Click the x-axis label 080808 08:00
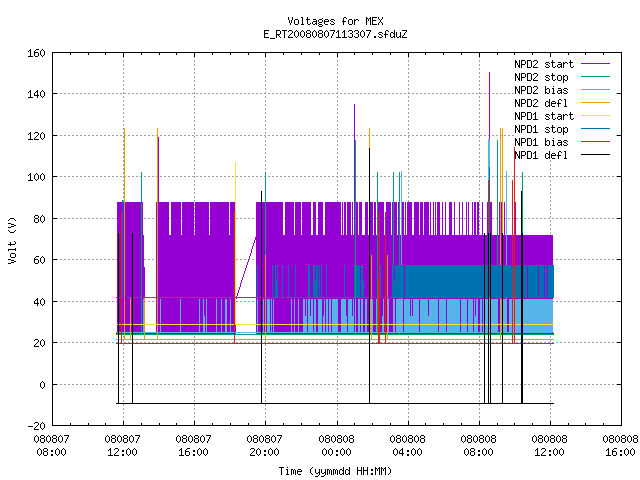The image size is (640, 480). click(x=478, y=446)
